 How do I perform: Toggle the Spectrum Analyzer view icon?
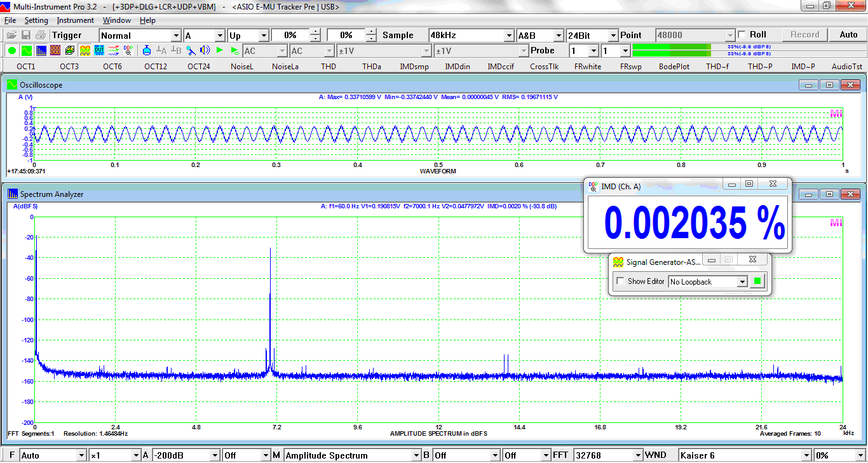[41, 50]
